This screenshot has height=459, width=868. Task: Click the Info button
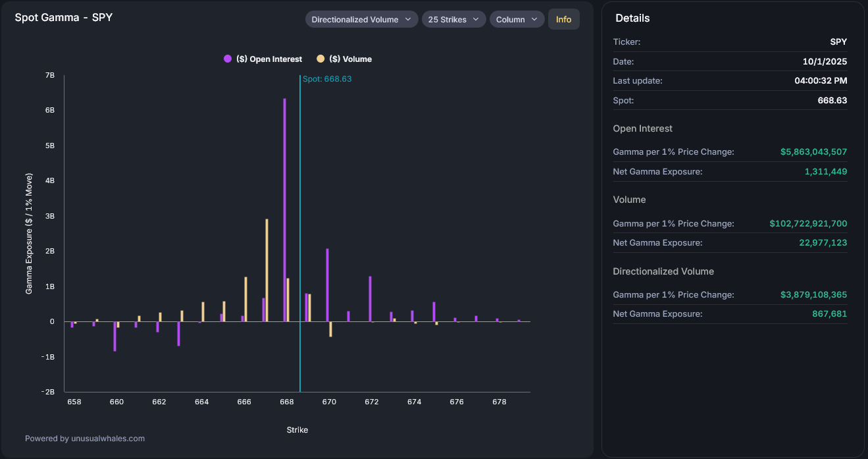coord(563,19)
